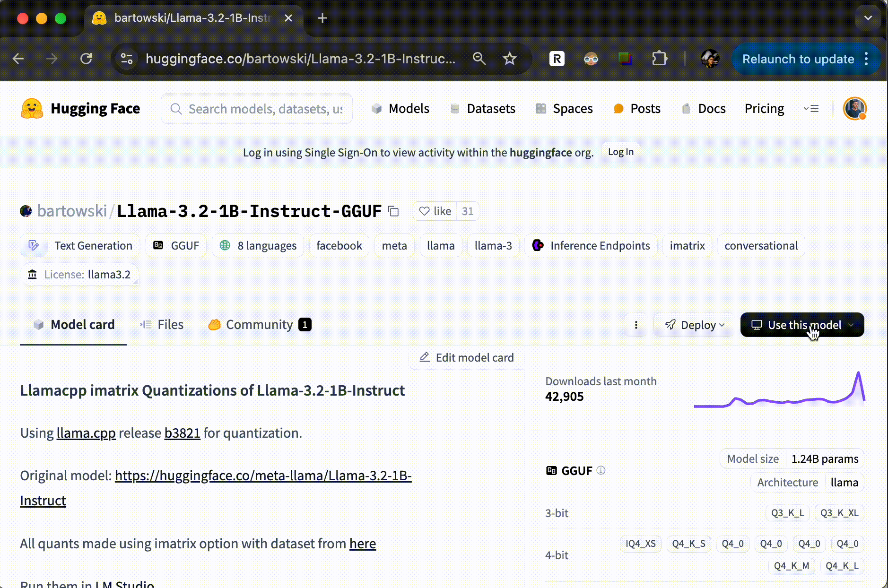This screenshot has width=888, height=588.
Task: Open the Use this model dropdown
Action: pyautogui.click(x=802, y=325)
